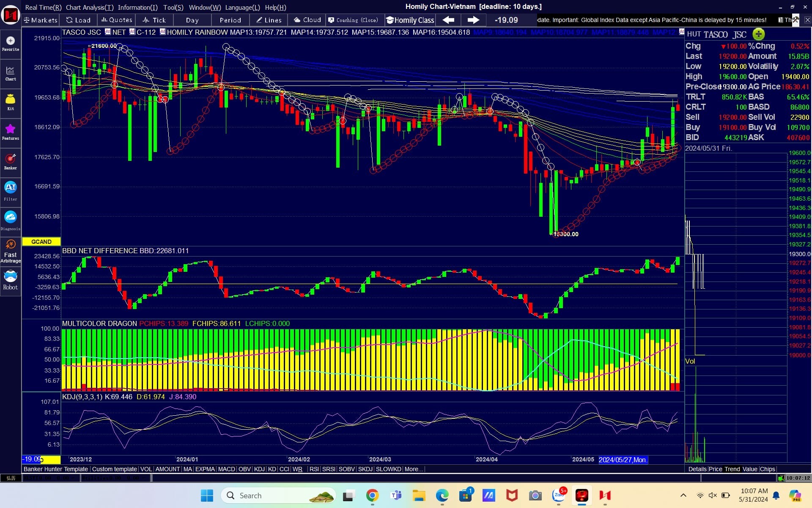This screenshot has width=812, height=508.
Task: Open the Quotes toolbar item
Action: click(x=117, y=20)
